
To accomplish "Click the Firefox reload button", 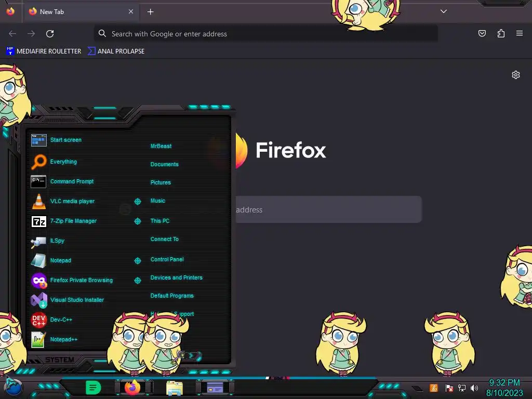I will (x=50, y=34).
